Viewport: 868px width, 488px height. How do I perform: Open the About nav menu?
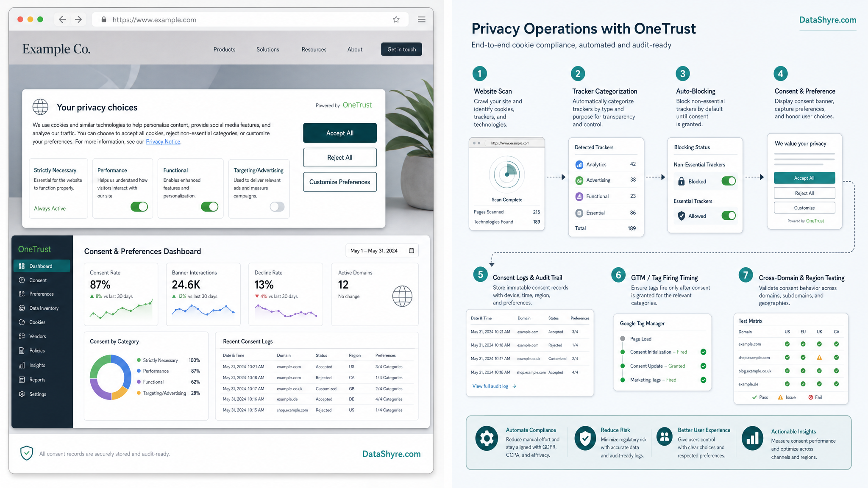click(x=355, y=50)
